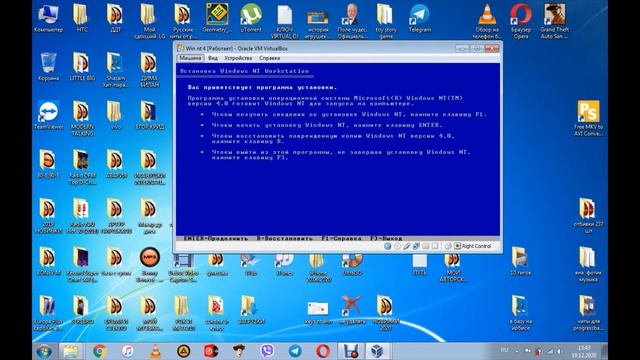Select the HTC folder on desktop

82,18
